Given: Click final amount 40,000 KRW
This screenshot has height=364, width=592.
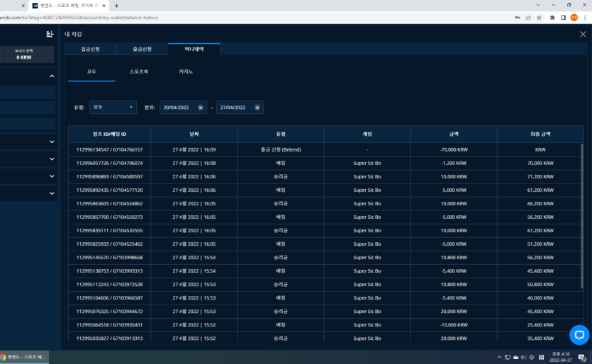Looking at the screenshot, I should pyautogui.click(x=540, y=298).
